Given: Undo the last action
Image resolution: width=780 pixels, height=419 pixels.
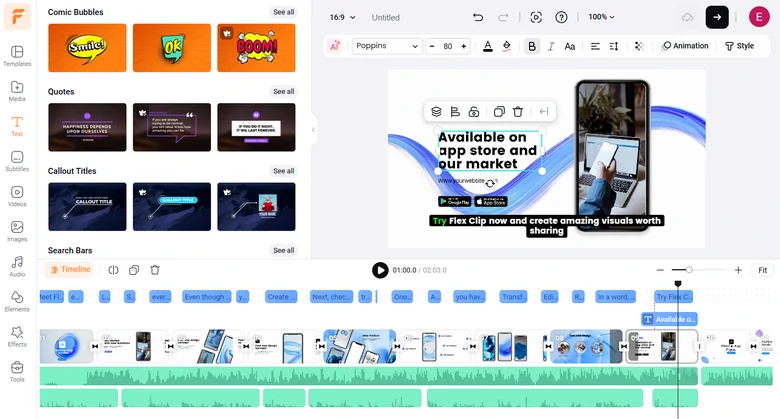Looking at the screenshot, I should pyautogui.click(x=478, y=17).
